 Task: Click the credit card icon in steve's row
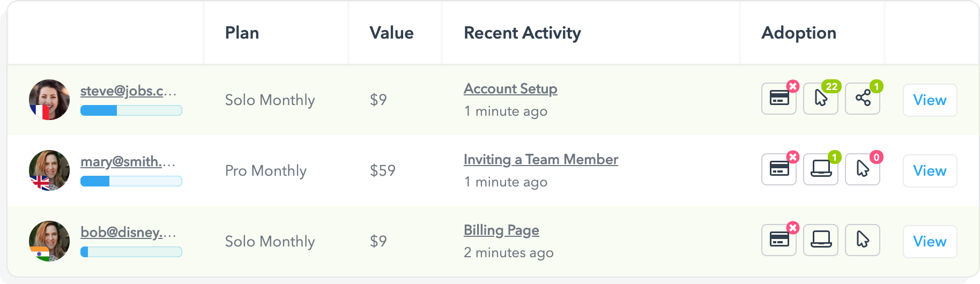point(779,99)
